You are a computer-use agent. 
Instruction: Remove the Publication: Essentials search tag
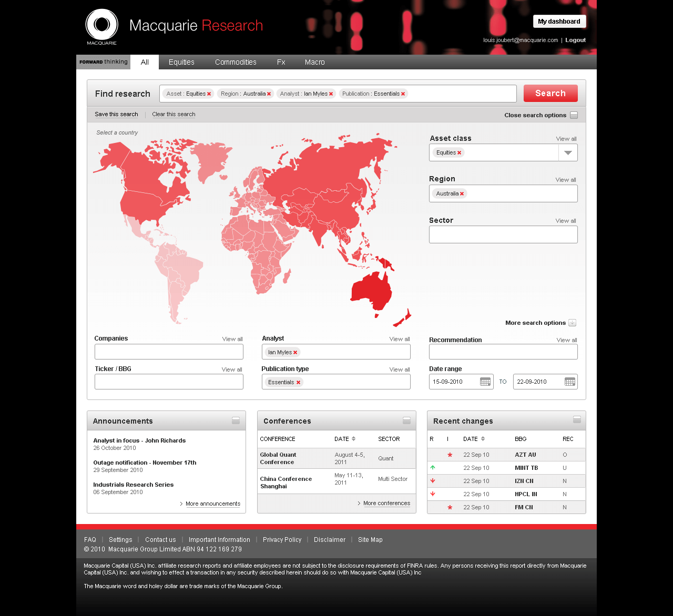403,94
